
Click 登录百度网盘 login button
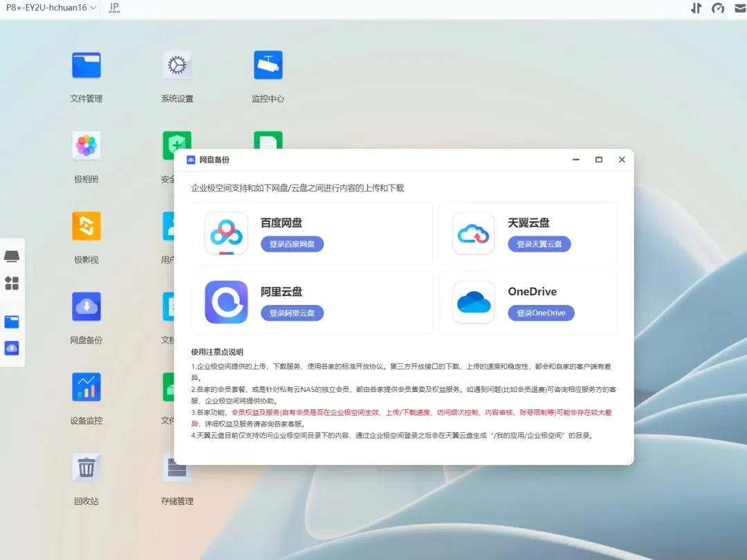tap(292, 244)
